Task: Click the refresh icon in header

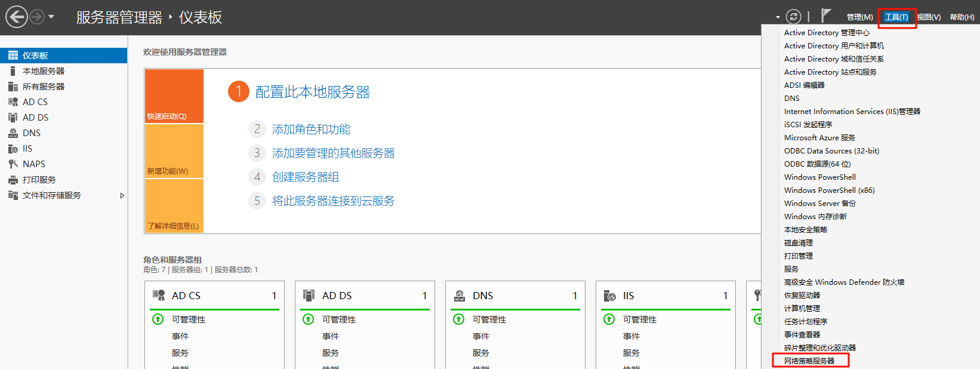Action: [793, 17]
